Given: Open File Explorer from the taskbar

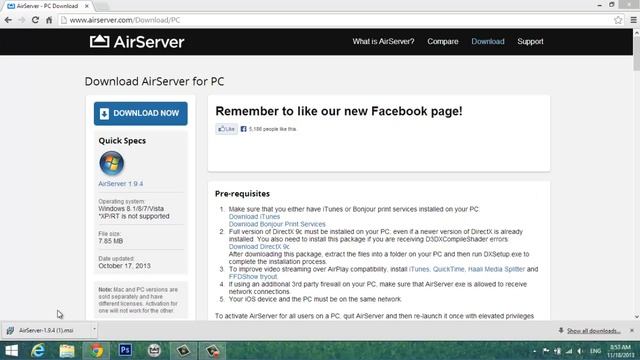Looking at the screenshot, I should click(x=67, y=351).
